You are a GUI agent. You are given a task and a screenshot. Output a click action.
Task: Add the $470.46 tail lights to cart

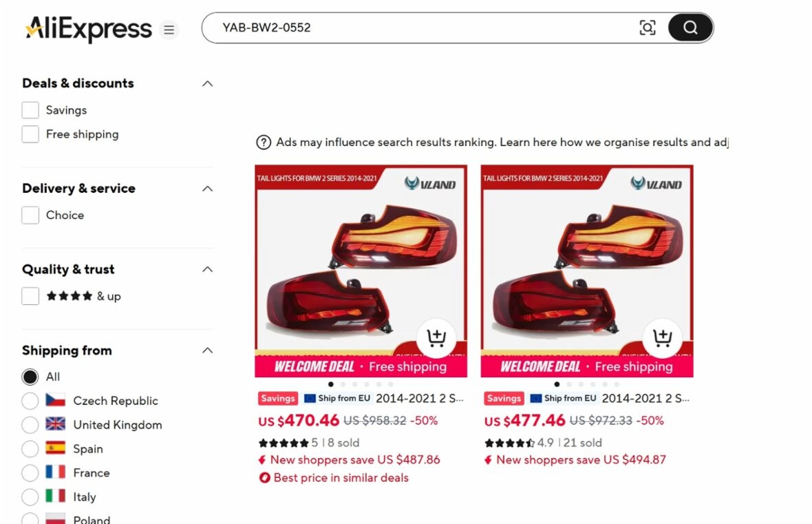(436, 338)
